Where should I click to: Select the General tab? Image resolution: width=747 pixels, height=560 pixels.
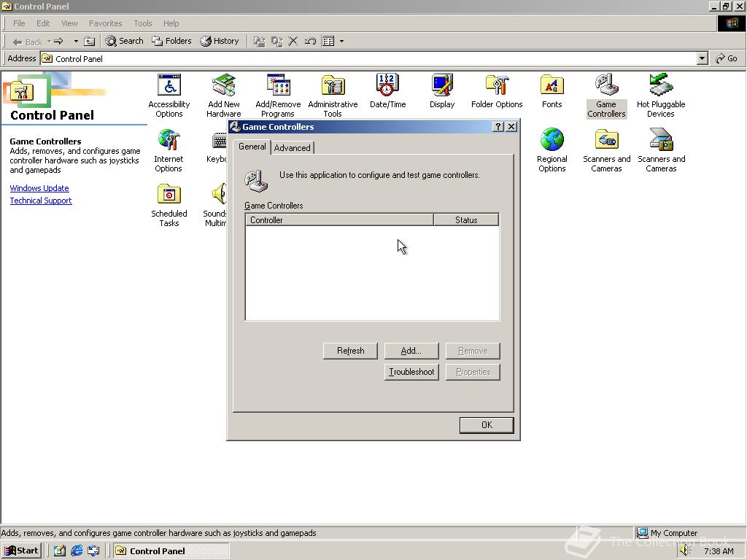coord(252,147)
